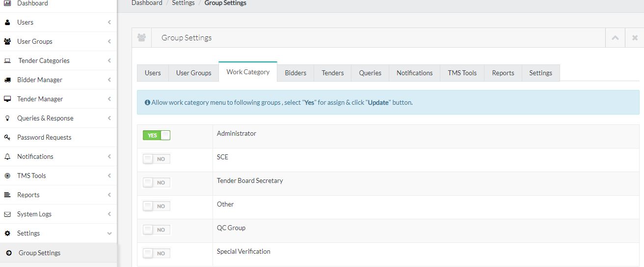Click the Notifications bell icon
This screenshot has width=644, height=267.
[x=7, y=156]
